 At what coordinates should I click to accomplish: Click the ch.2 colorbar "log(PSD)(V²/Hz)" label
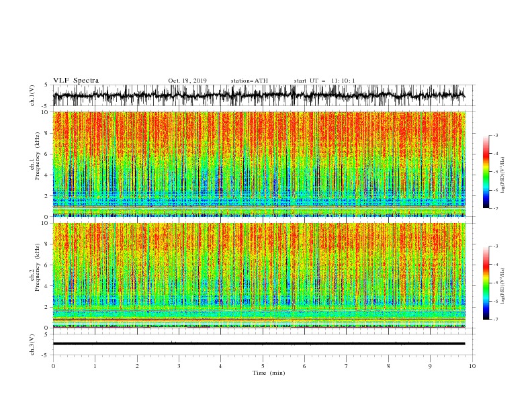[x=502, y=286]
